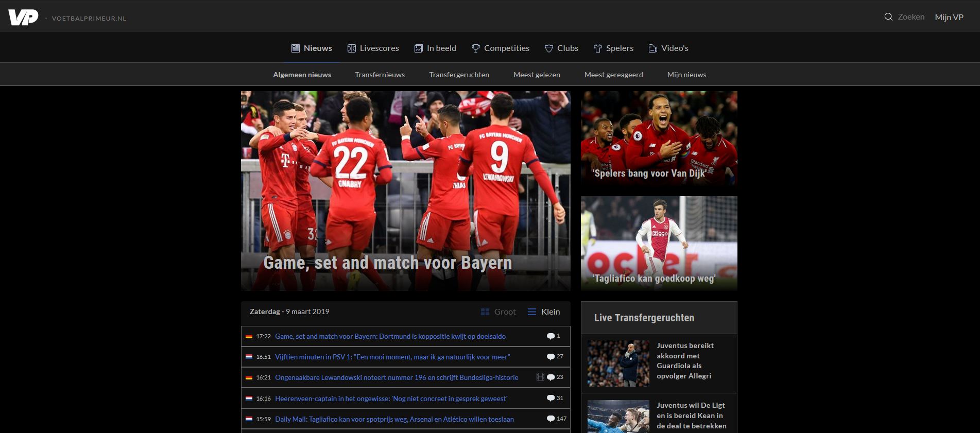The image size is (980, 433).
Task: Go to the Competities menu
Action: coord(501,48)
